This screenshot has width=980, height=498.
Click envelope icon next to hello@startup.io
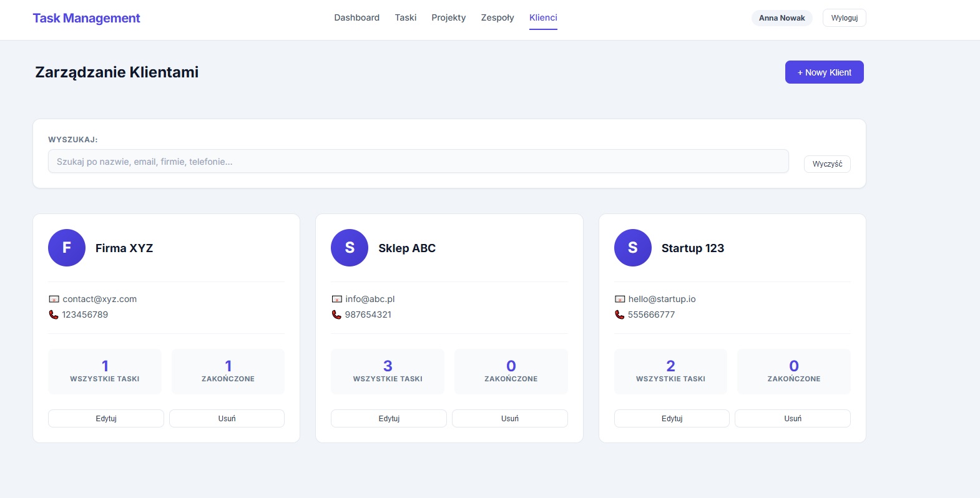[x=620, y=299]
